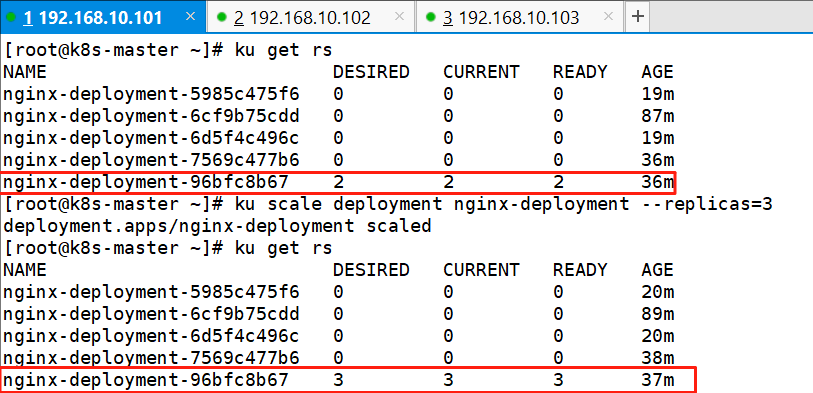Click the 37m age value
813x393 pixels.
(x=657, y=380)
